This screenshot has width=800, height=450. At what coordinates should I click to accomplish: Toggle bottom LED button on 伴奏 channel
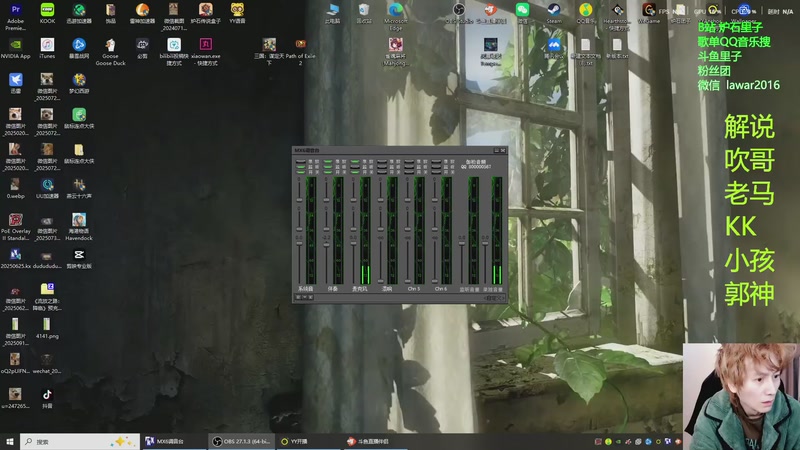pos(328,171)
